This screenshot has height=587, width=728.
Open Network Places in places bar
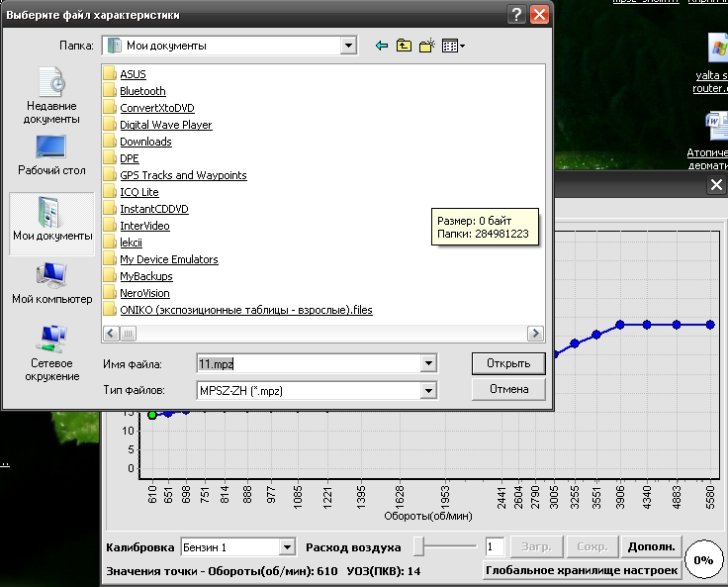tap(51, 353)
